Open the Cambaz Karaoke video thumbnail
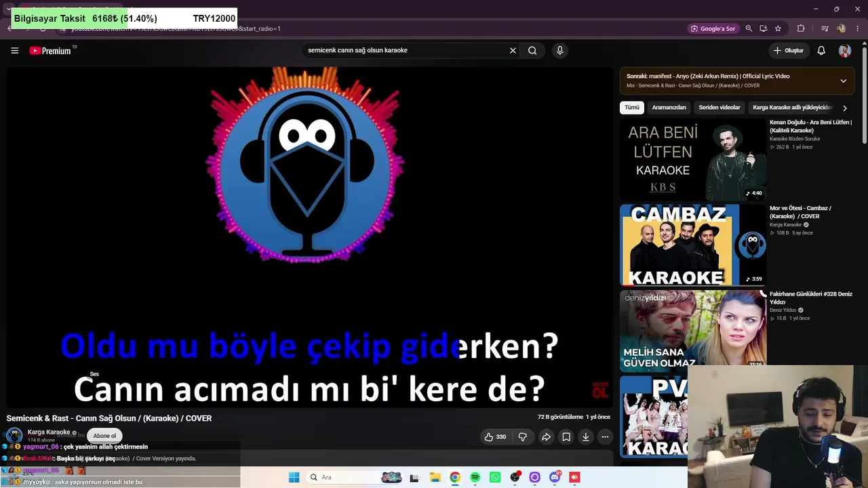The height and width of the screenshot is (488, 868). (x=693, y=245)
